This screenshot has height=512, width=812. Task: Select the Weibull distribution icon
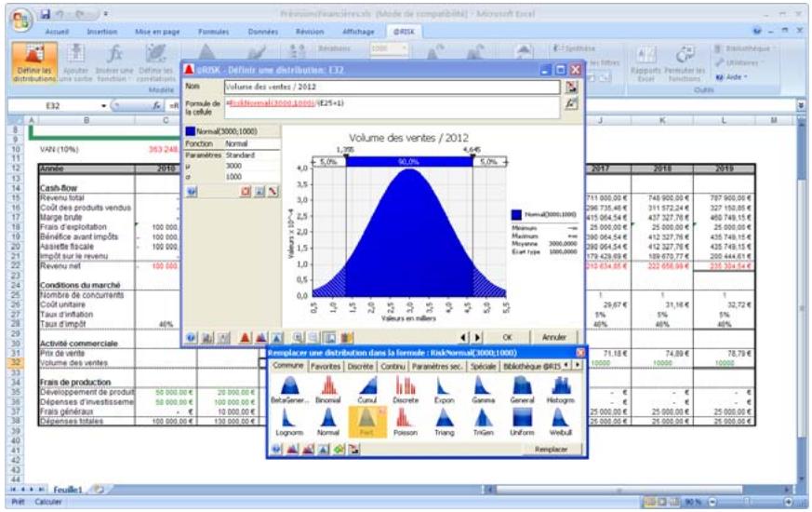[561, 421]
